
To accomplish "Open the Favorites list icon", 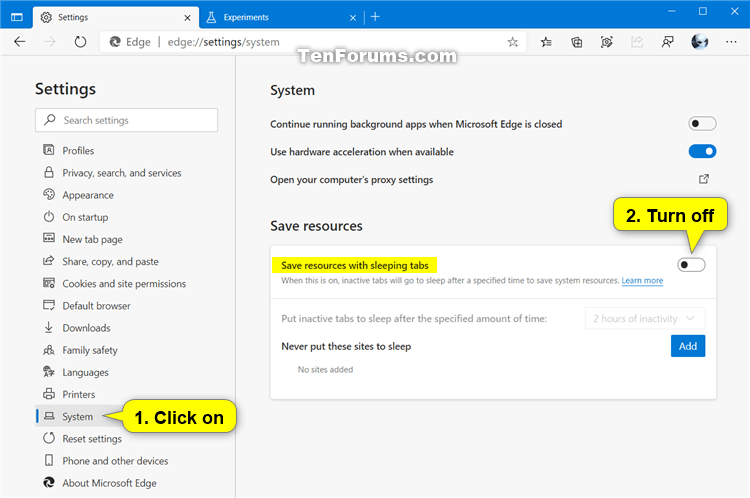I will coord(546,42).
